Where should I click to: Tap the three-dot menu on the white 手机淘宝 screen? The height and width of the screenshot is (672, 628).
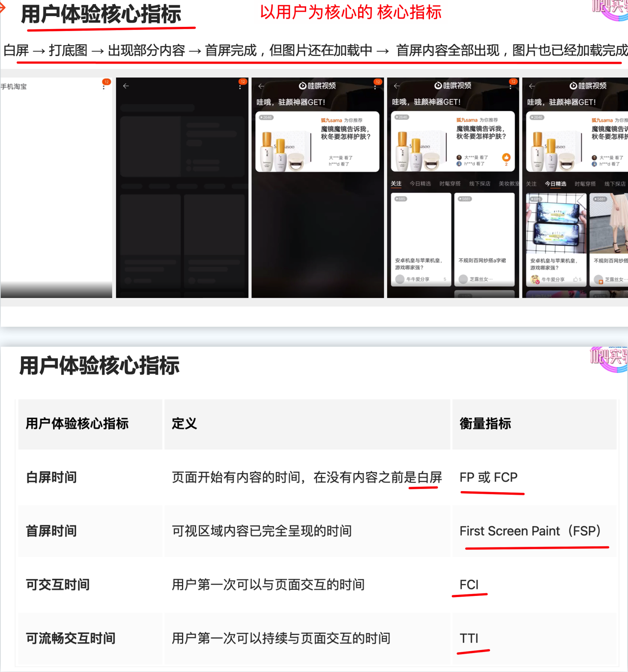[104, 87]
